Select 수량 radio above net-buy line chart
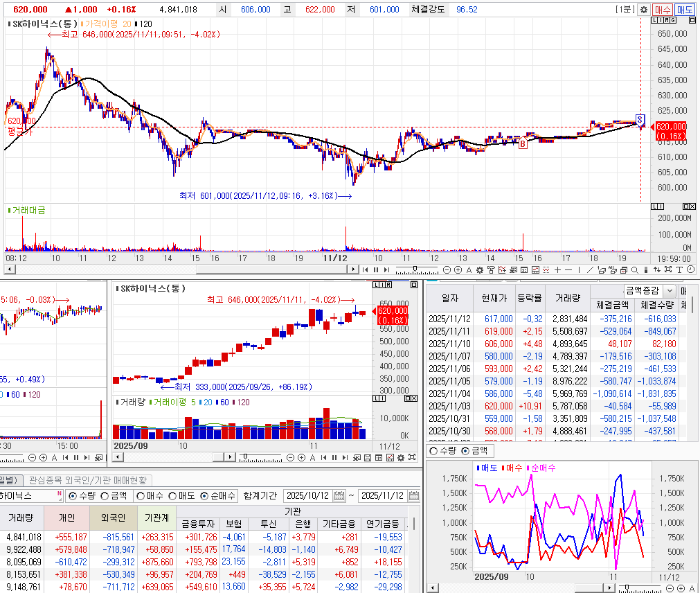This screenshot has height=593, width=700. coord(433,451)
